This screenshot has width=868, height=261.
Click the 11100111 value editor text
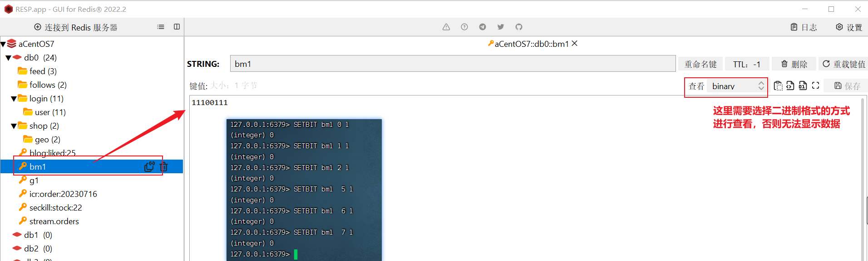[x=210, y=103]
